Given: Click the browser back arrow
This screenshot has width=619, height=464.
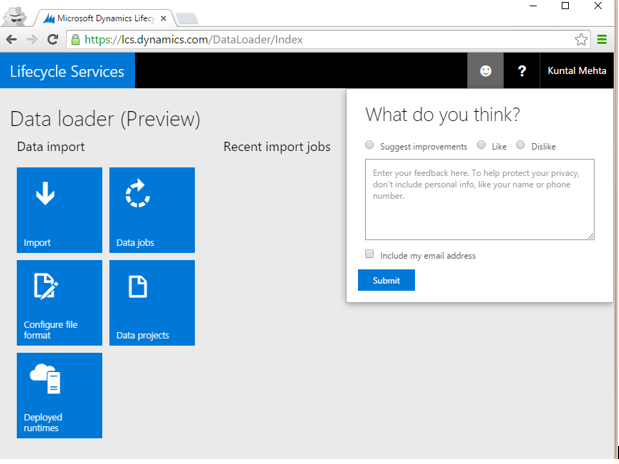Looking at the screenshot, I should [12, 40].
